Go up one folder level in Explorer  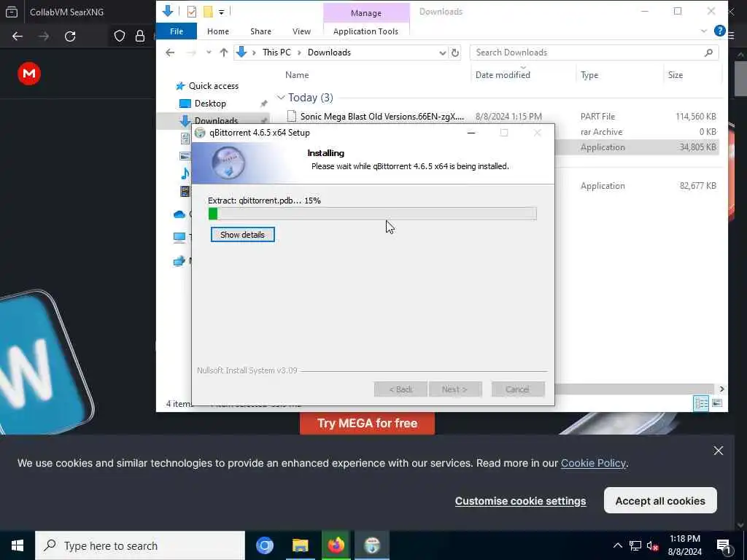click(x=223, y=52)
